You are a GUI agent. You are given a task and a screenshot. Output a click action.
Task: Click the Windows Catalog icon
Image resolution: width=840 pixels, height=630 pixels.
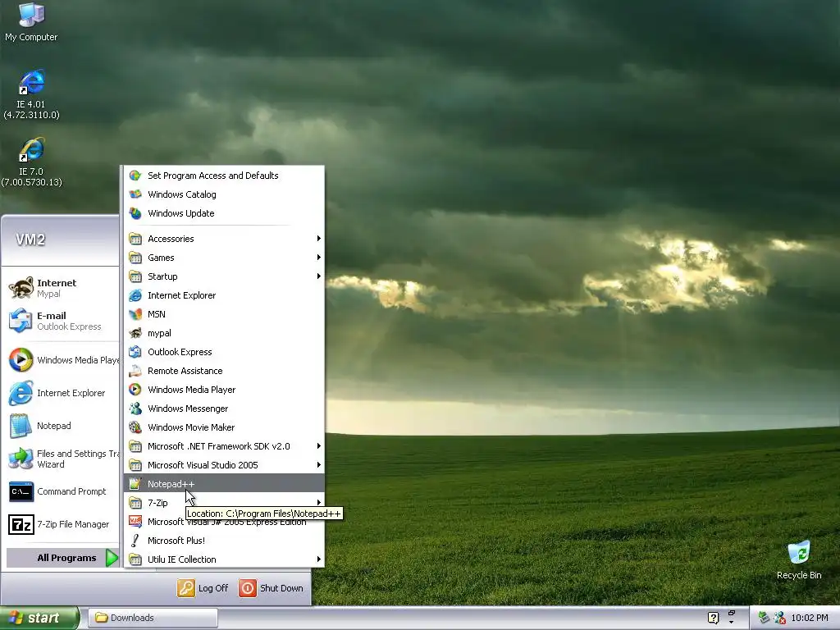135,194
